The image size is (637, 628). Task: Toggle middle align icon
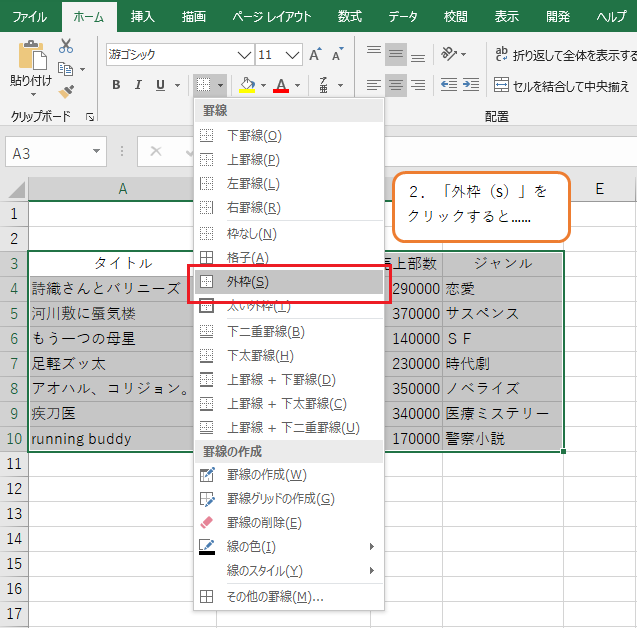(396, 54)
